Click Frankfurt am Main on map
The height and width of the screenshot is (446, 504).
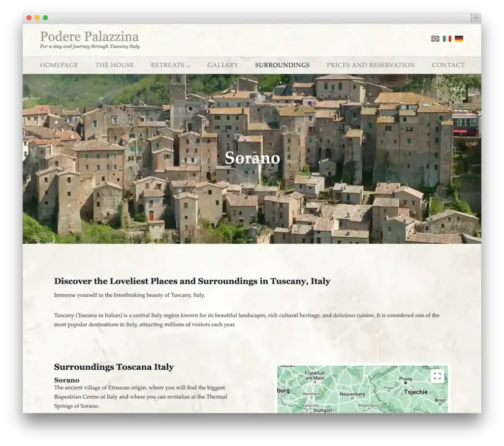[x=315, y=375]
